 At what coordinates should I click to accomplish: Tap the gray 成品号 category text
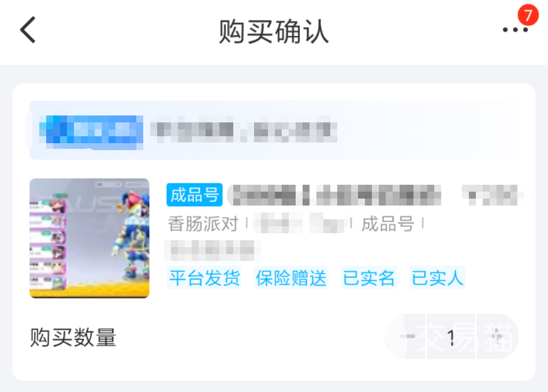click(x=387, y=223)
